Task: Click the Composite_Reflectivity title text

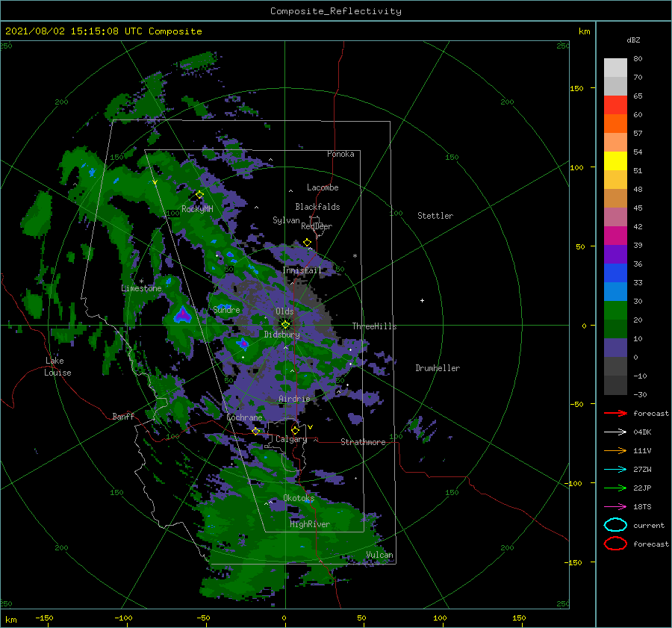Action: pyautogui.click(x=336, y=11)
